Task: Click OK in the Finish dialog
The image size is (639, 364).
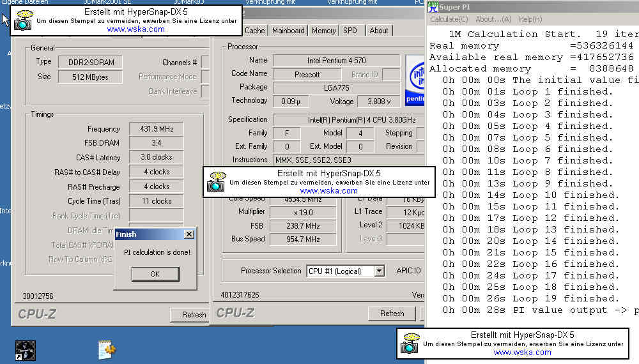Action: (155, 274)
